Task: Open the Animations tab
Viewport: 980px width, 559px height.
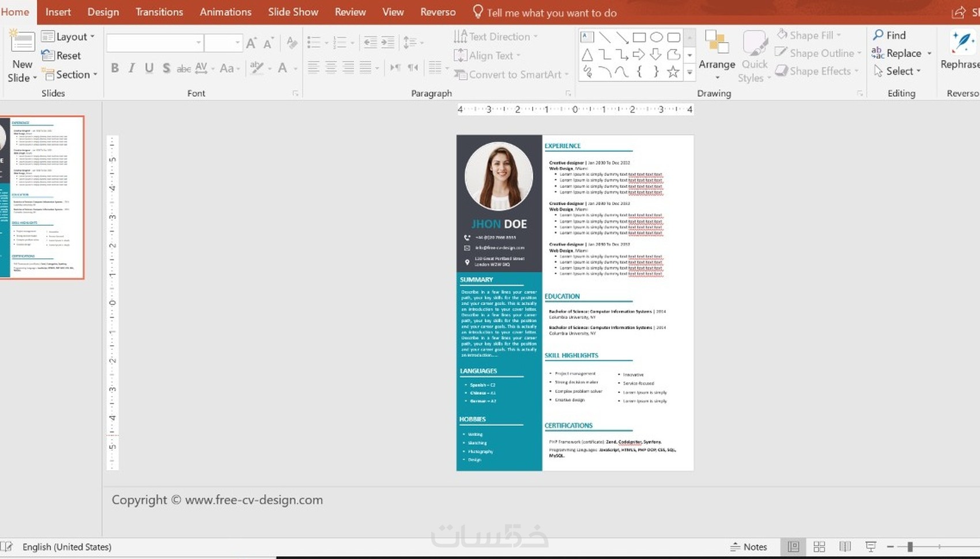Action: 225,12
